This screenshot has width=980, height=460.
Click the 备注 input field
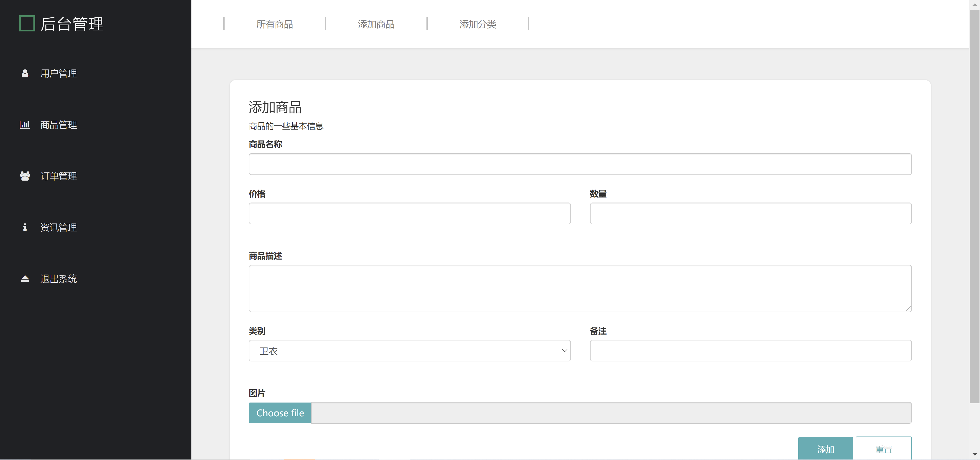click(750, 350)
